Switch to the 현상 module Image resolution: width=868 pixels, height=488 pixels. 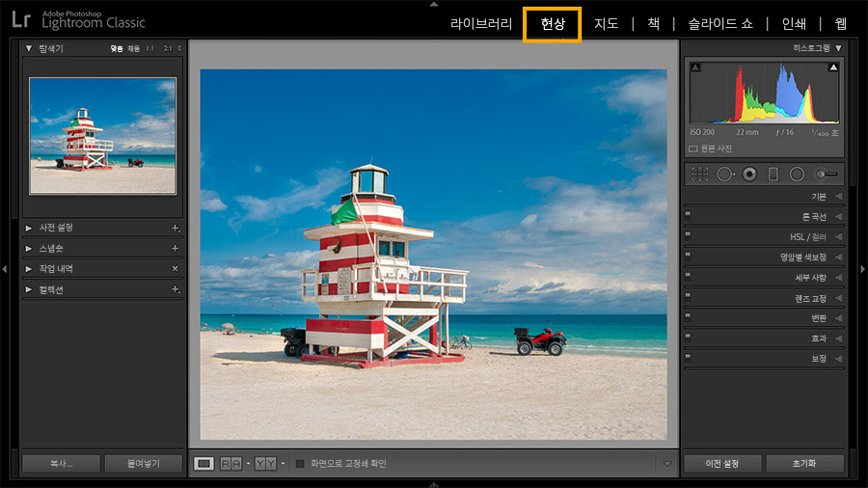point(553,24)
